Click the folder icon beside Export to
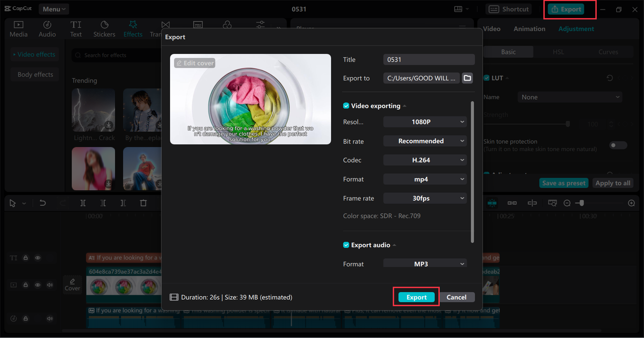The image size is (644, 338). [467, 78]
